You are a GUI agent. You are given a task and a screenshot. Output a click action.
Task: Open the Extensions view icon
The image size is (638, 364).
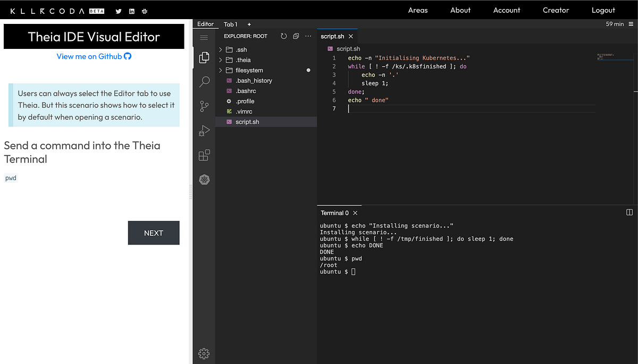click(204, 155)
